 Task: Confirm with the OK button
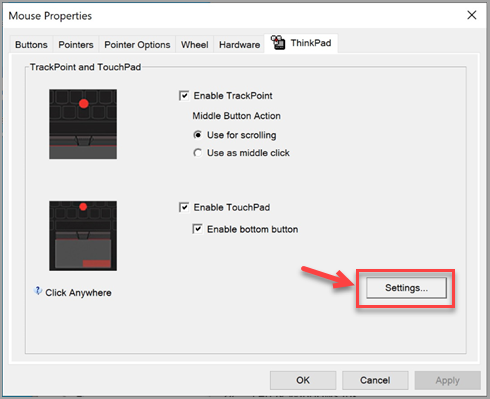point(303,380)
